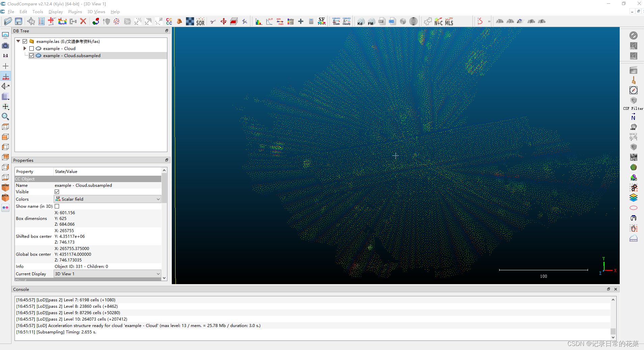Float the DB Tree panel
The width and height of the screenshot is (644, 350).
166,31
